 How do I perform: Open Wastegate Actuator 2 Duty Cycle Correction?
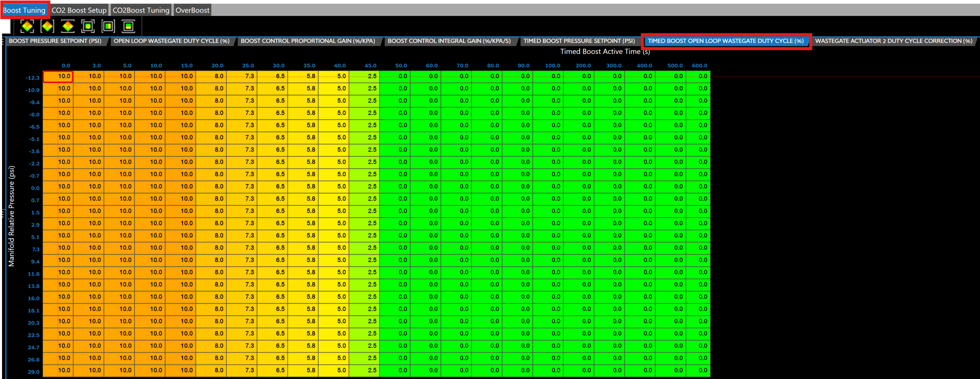tap(893, 41)
